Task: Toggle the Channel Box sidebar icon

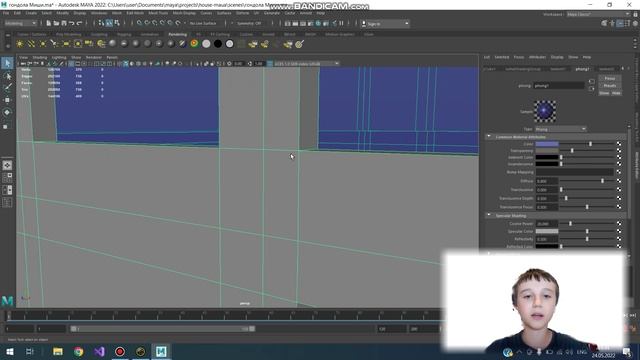Action: pyautogui.click(x=636, y=24)
